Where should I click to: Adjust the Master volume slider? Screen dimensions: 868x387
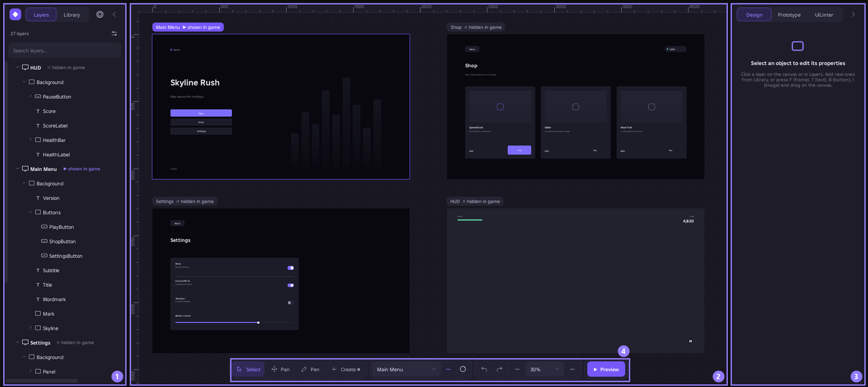234,322
